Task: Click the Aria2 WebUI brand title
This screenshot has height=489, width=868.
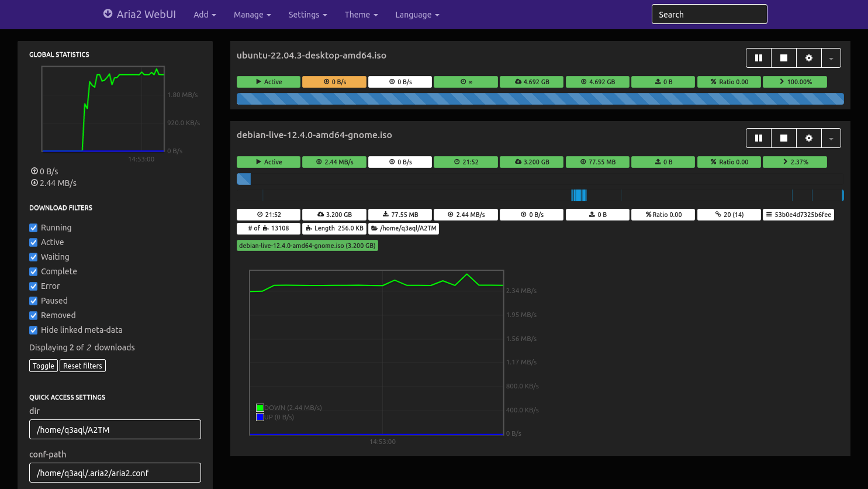Action: 146,15
